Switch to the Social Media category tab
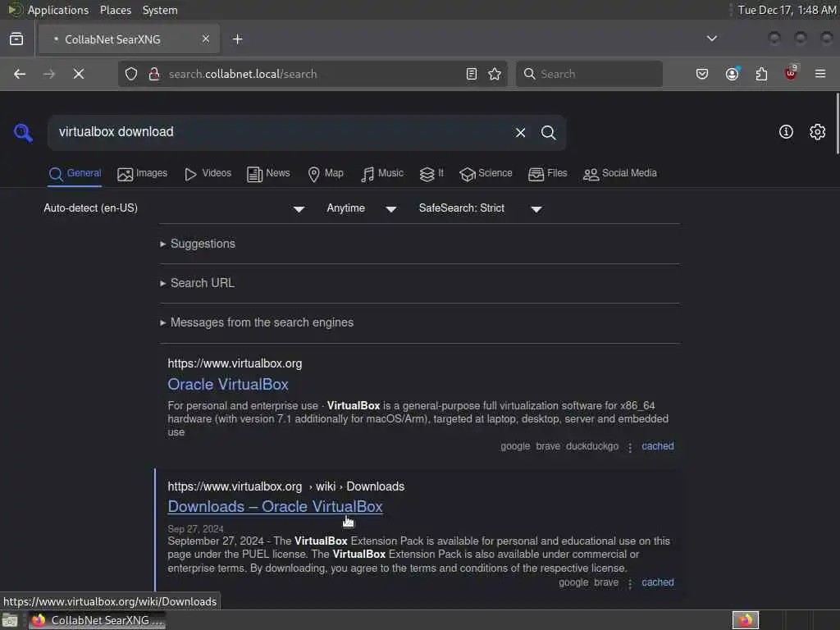Image resolution: width=840 pixels, height=630 pixels. [620, 174]
